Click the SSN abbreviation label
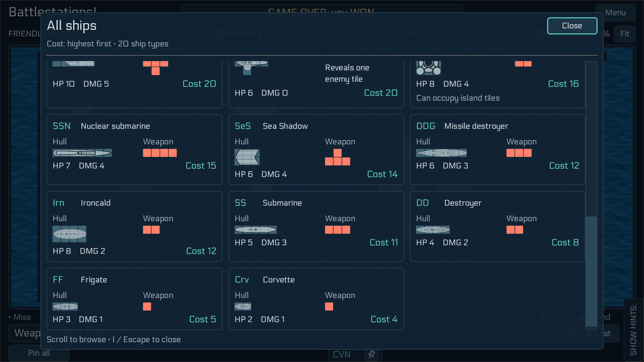The image size is (644, 362). [x=62, y=126]
